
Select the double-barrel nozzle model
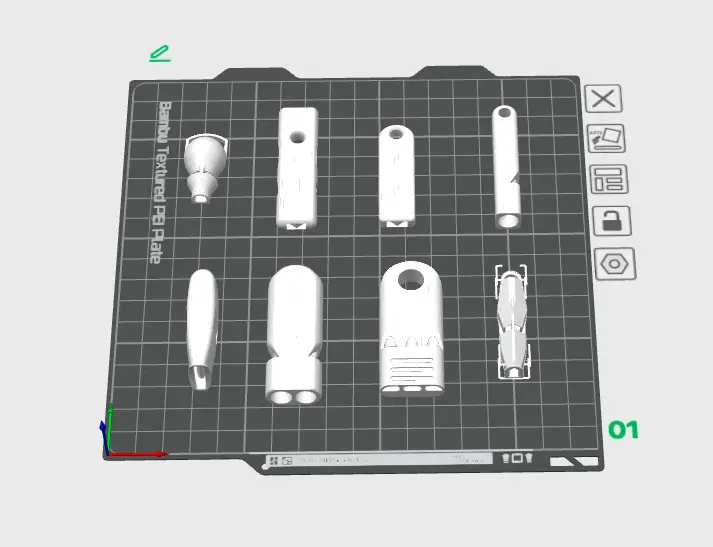tap(295, 335)
